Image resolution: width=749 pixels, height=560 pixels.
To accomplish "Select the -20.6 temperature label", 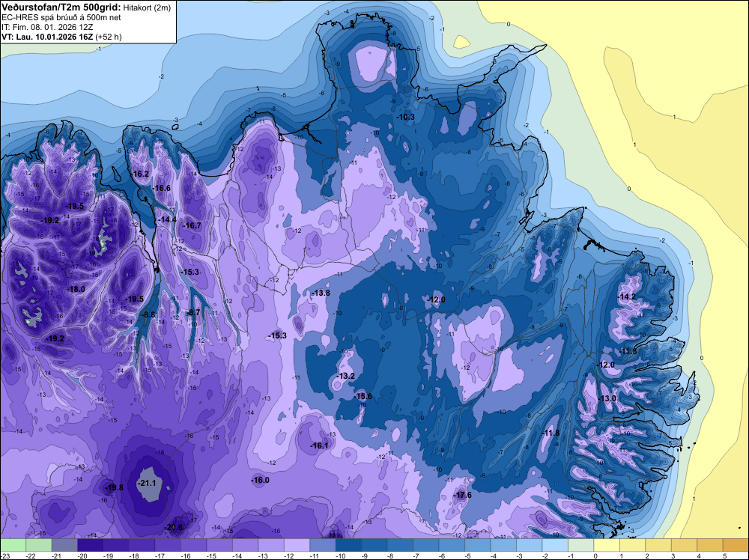I will [x=174, y=527].
